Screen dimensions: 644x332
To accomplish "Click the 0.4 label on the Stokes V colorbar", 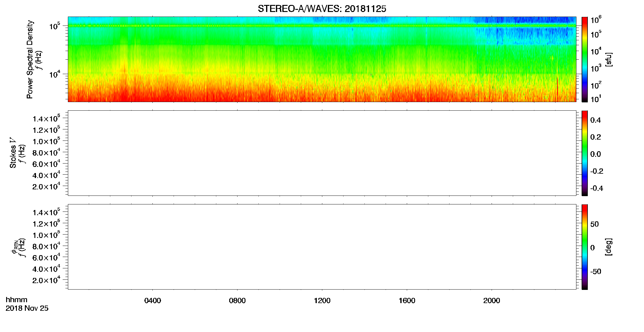I will [x=595, y=120].
